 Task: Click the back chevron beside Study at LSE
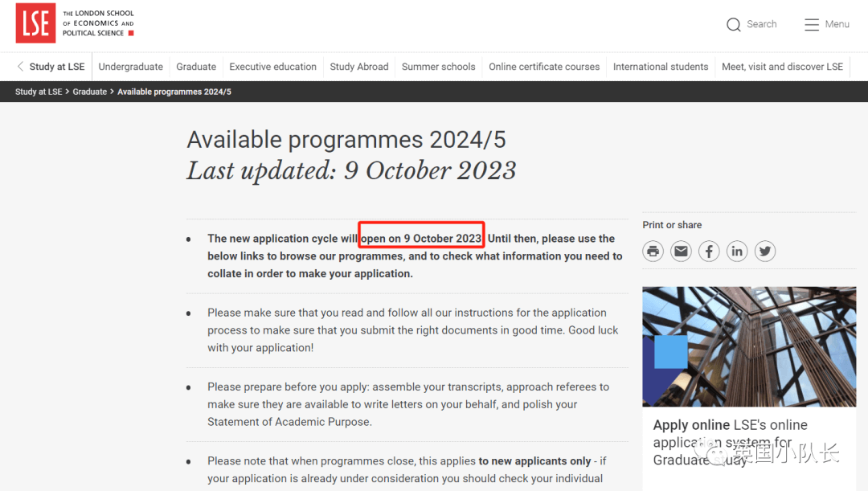click(20, 67)
